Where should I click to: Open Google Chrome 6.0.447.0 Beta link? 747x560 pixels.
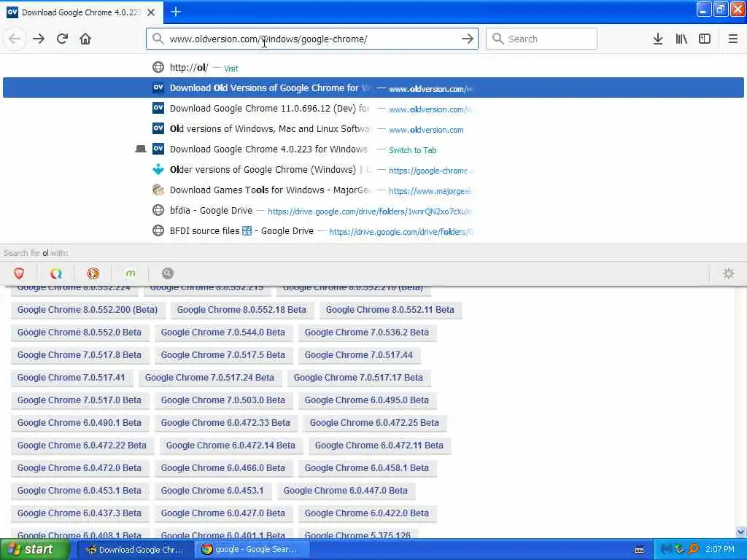pos(346,491)
